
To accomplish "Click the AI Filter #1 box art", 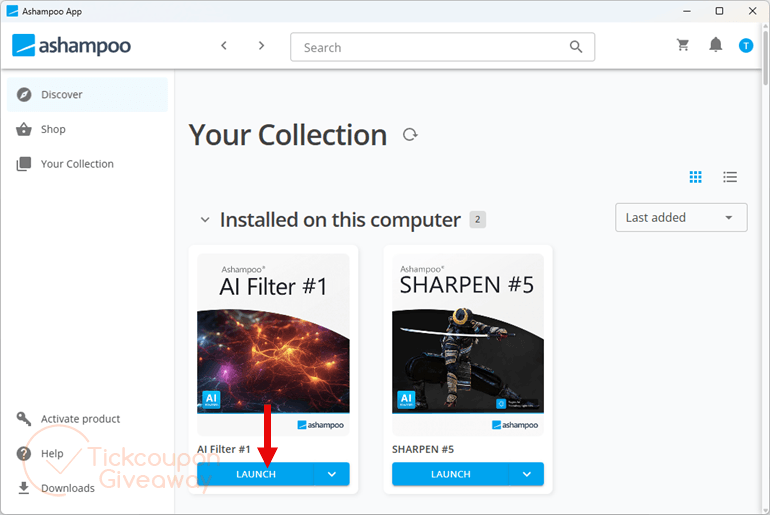I will tap(273, 345).
